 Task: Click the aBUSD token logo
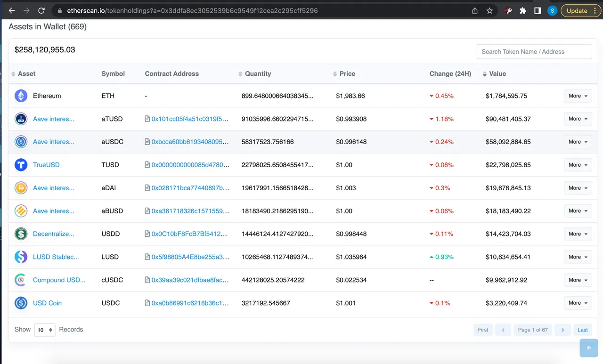21,211
